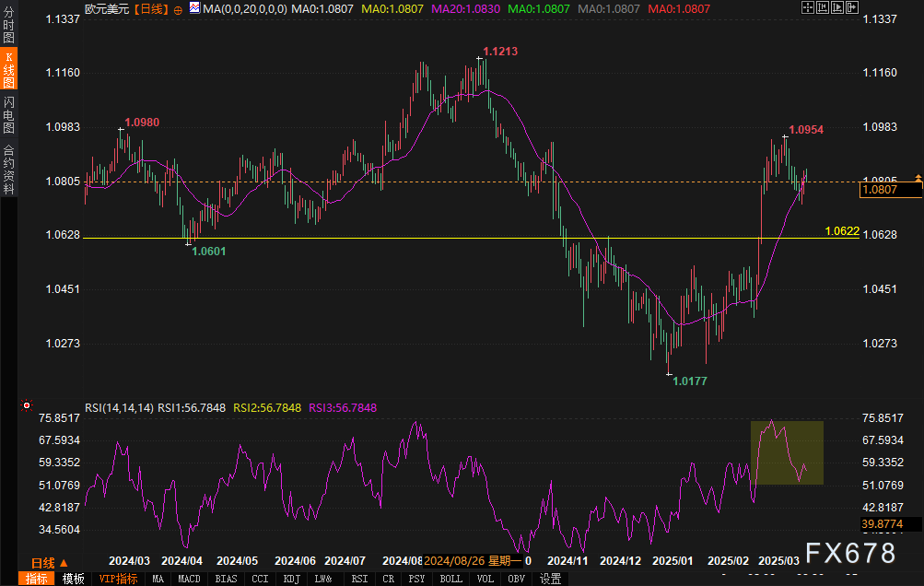Screen dimensions: 924x586
Task: Select the 模板 tab
Action: pos(73,579)
